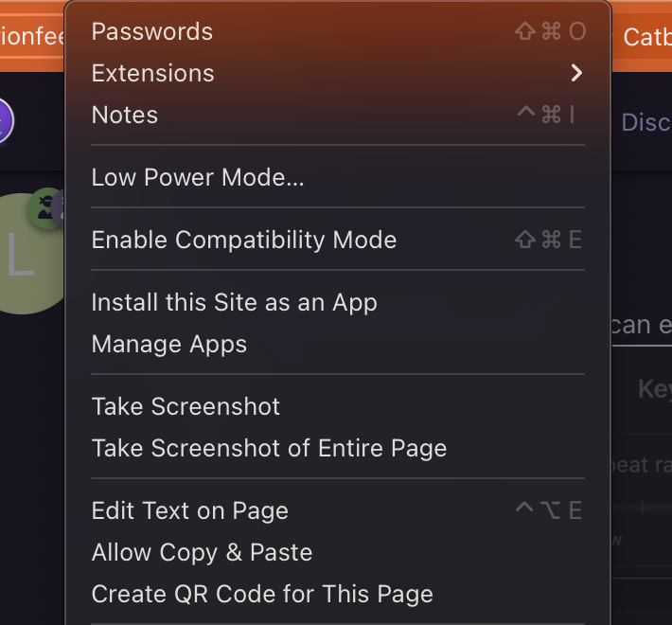Select Manage Apps in the menu
Screen dimensions: 672x625
(x=169, y=344)
